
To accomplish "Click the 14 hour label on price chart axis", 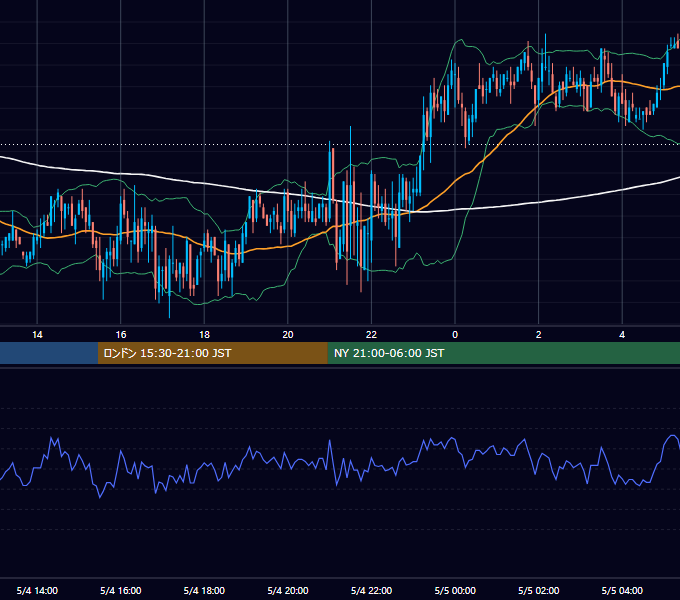I will click(x=37, y=335).
